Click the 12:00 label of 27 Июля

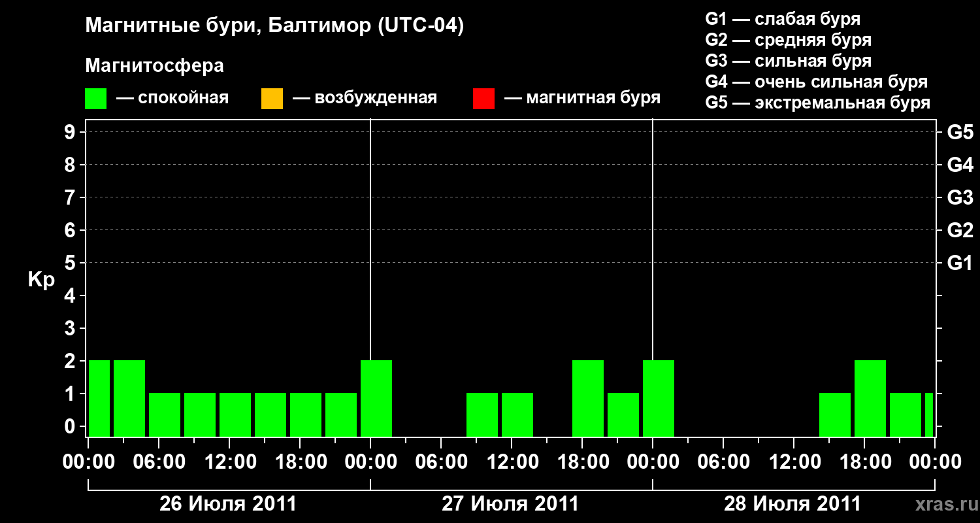click(x=512, y=462)
